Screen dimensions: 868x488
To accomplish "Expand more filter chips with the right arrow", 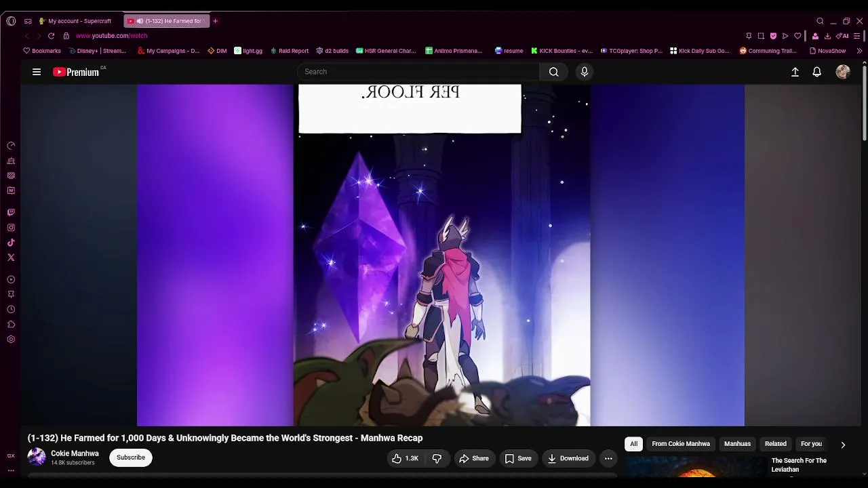I will click(843, 445).
